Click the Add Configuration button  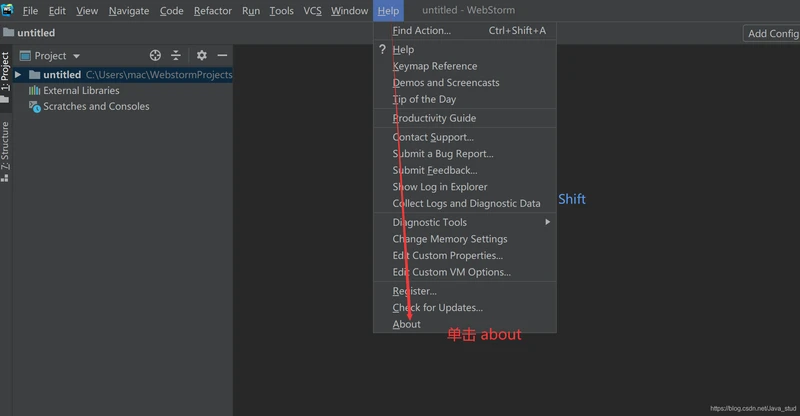click(x=772, y=33)
